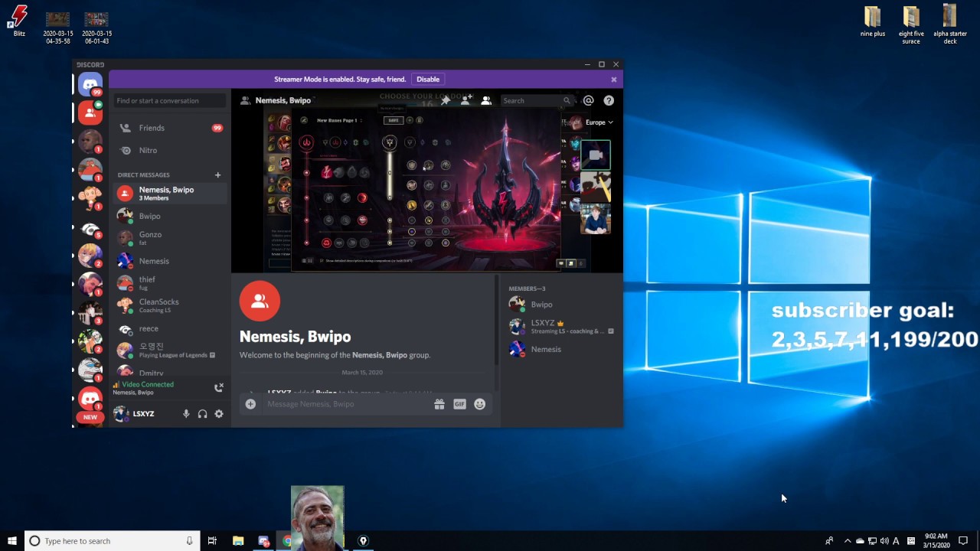
Task: Open the emoji picker
Action: point(480,404)
